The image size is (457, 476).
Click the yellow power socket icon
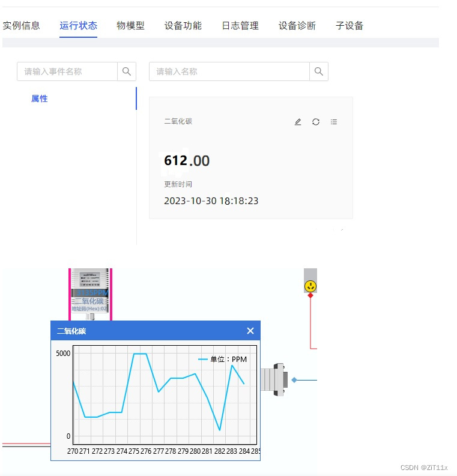pos(310,286)
